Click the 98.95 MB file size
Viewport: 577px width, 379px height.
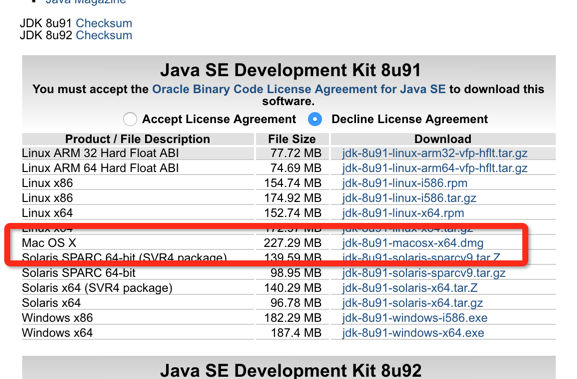point(296,273)
